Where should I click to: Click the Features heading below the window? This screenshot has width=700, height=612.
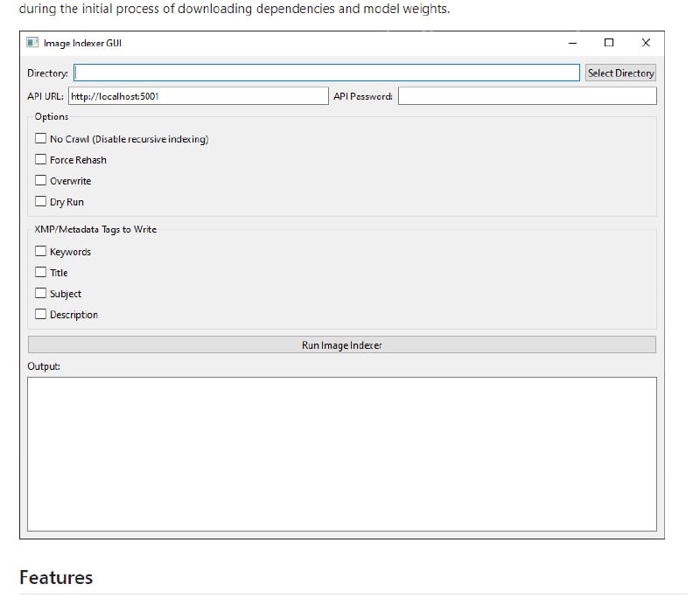[56, 577]
